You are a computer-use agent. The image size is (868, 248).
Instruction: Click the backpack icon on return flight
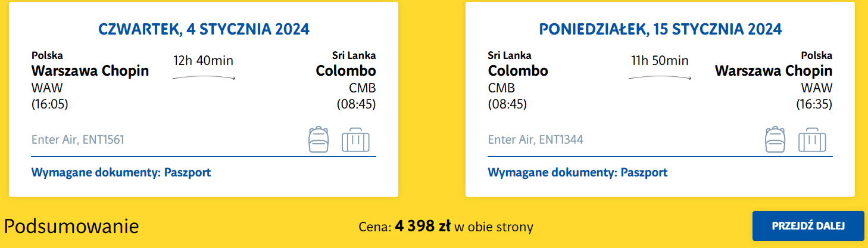coord(775,139)
